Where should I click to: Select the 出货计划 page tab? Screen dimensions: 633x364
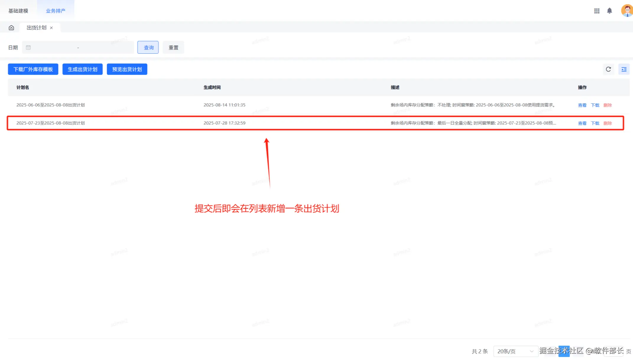[x=36, y=28]
